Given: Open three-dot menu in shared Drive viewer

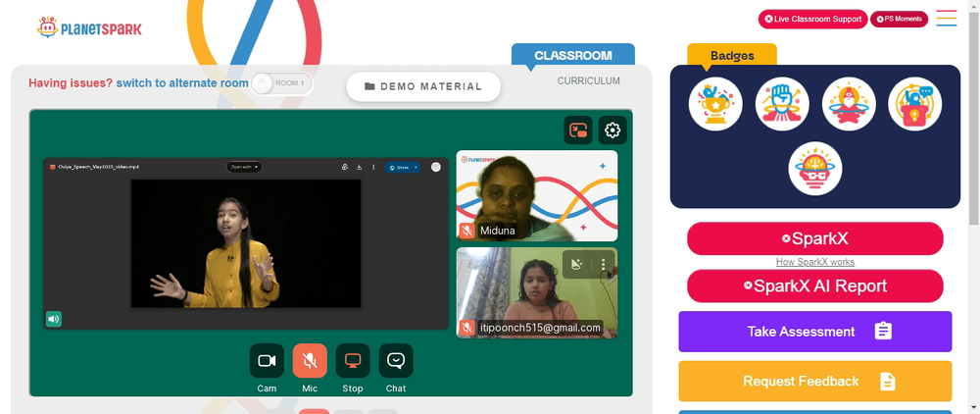Looking at the screenshot, I should (373, 167).
